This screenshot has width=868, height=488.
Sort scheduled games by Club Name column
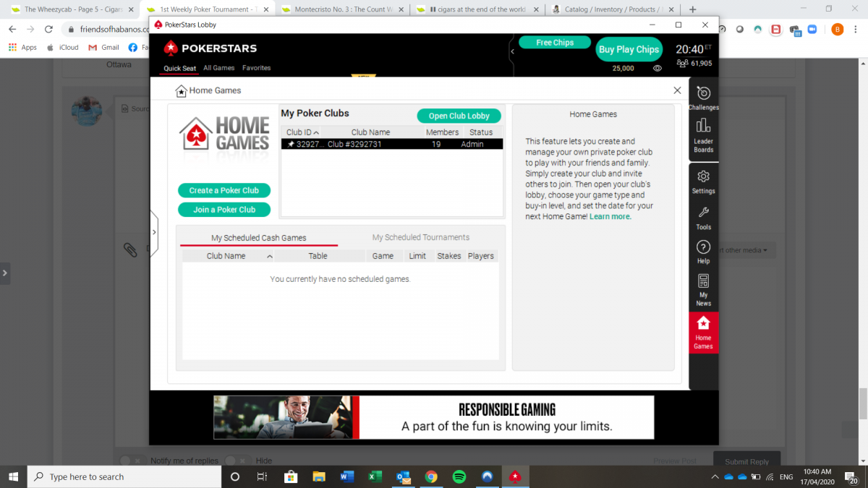(226, 256)
